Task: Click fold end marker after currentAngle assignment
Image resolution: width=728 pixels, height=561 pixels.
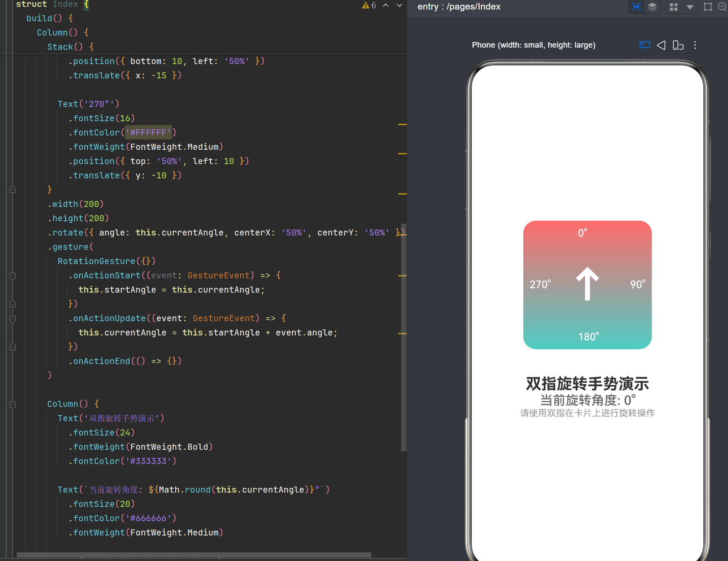Action: click(13, 347)
